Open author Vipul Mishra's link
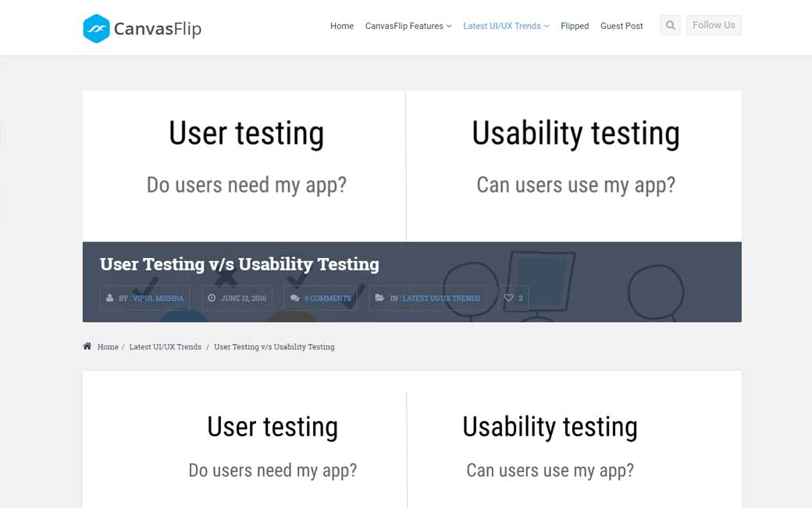The width and height of the screenshot is (812, 508). (x=158, y=298)
